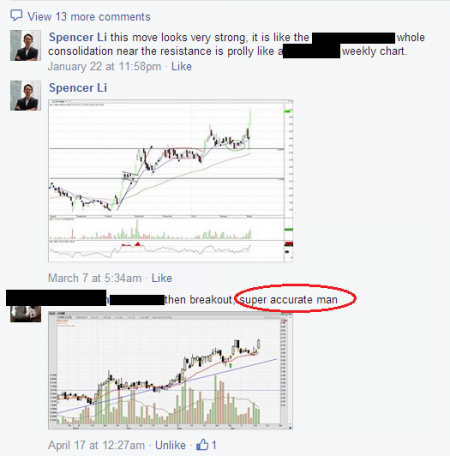Click the speech bubble comments icon

point(16,15)
